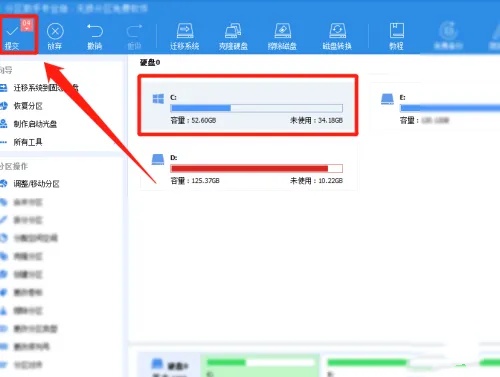Click the blurred 免费备份 backup toolbar icon
500x377 pixels.
[x=448, y=36]
